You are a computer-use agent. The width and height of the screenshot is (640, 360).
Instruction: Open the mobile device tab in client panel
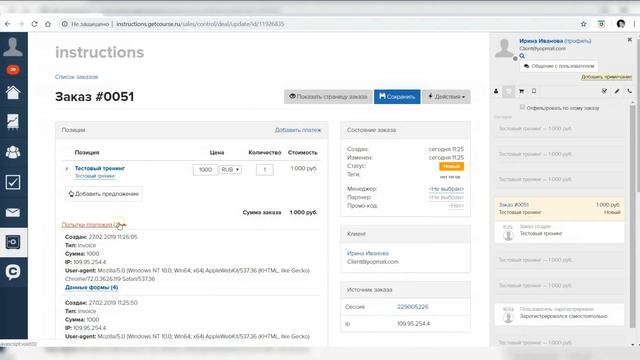pyautogui.click(x=534, y=91)
